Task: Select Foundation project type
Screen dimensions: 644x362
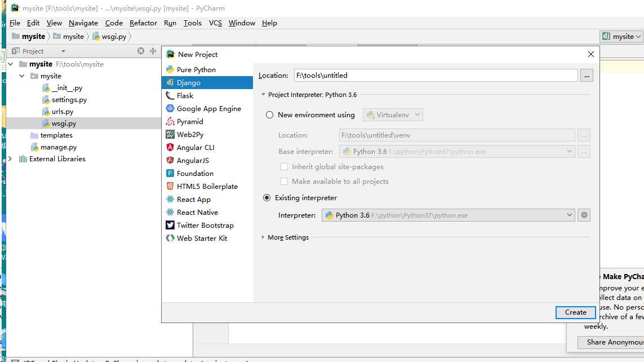Action: [207, 174]
